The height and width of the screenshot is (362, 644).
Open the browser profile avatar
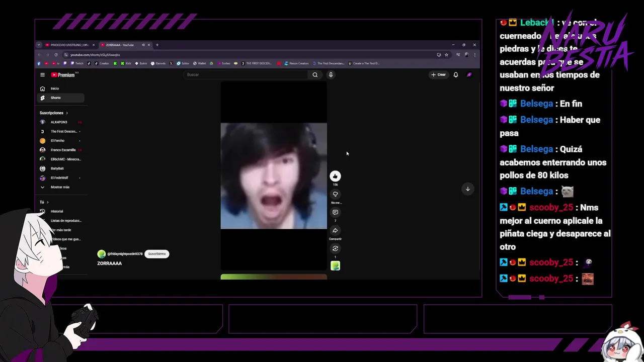(x=466, y=55)
